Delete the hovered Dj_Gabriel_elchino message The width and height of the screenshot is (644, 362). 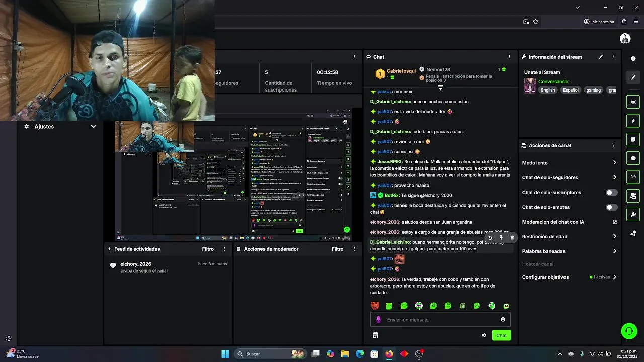[512, 238]
